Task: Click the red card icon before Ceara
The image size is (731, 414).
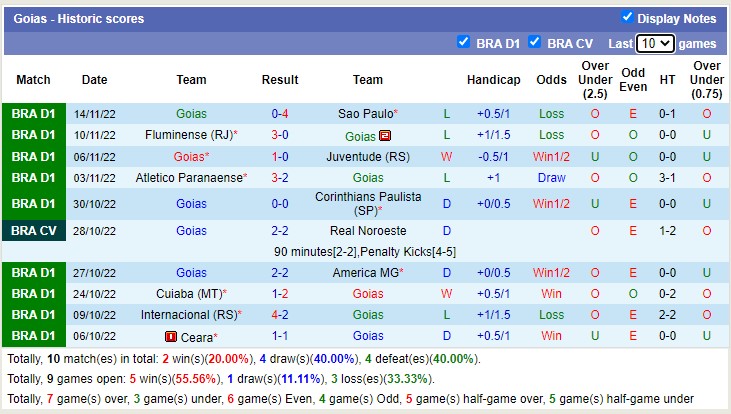Action: (x=171, y=337)
